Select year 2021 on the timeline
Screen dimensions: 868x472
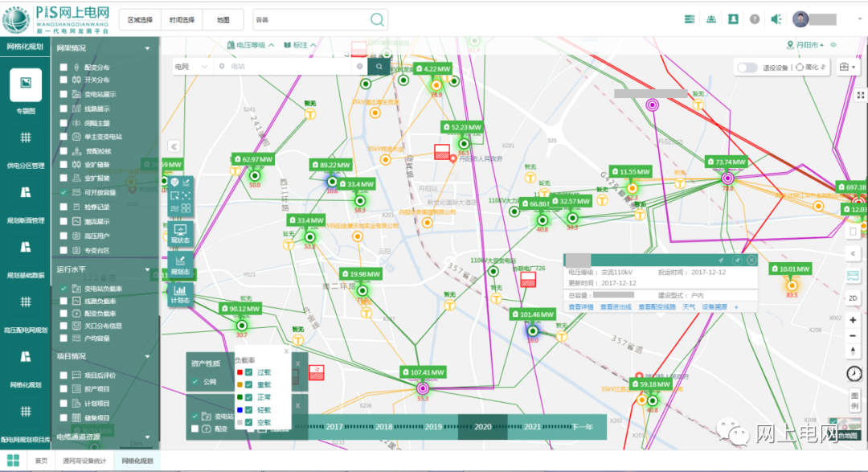pyautogui.click(x=532, y=427)
